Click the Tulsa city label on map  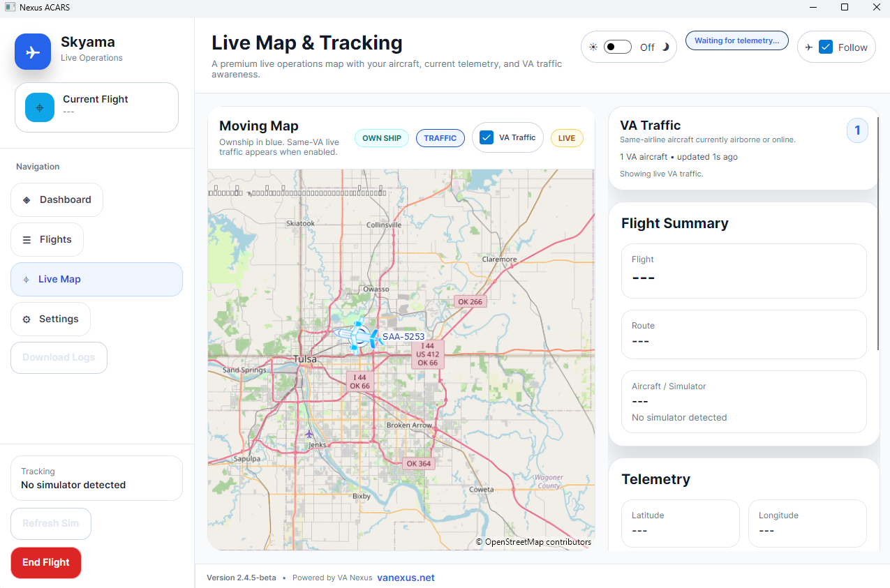[305, 359]
